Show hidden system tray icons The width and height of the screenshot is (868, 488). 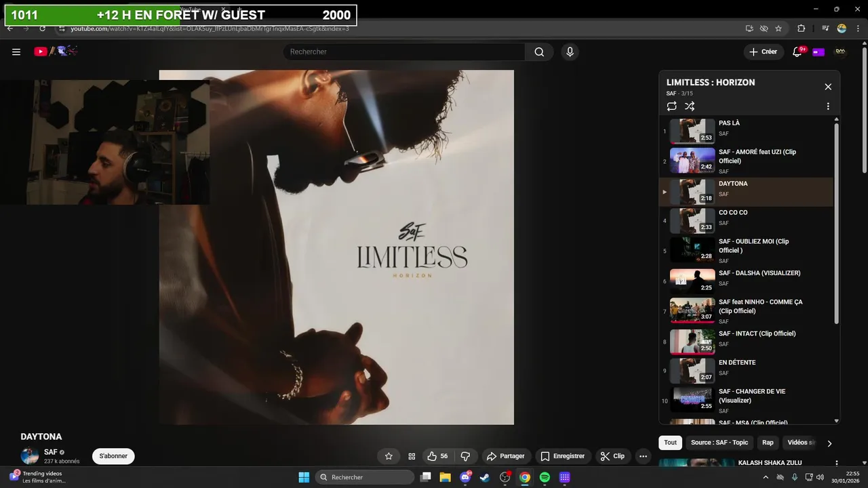click(x=766, y=477)
